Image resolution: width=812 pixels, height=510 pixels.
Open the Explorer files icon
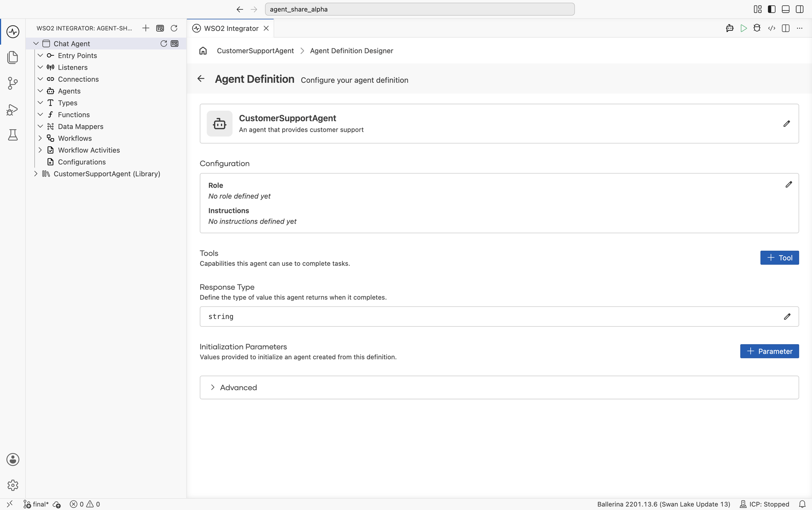(13, 57)
